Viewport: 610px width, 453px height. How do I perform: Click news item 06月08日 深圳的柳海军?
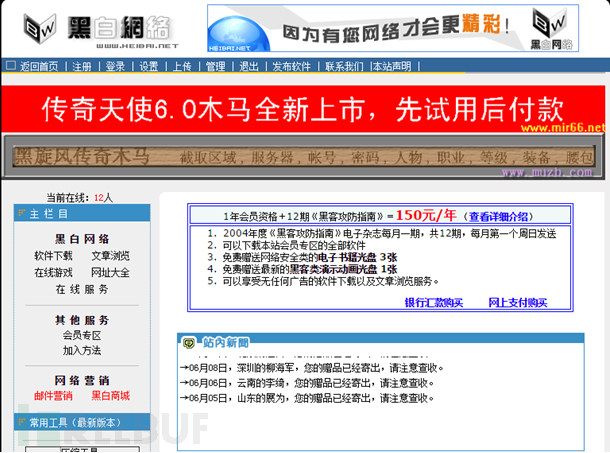tap(312, 368)
